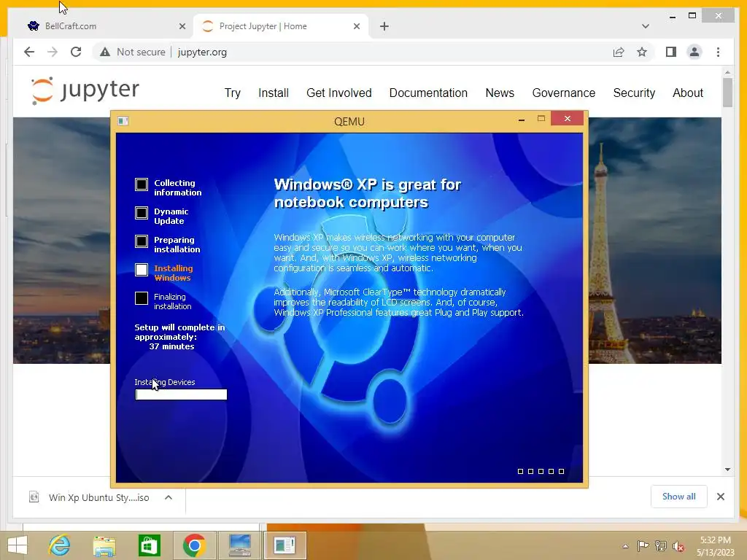Open a new tab with plus button
Image resolution: width=747 pixels, height=560 pixels.
(x=384, y=26)
